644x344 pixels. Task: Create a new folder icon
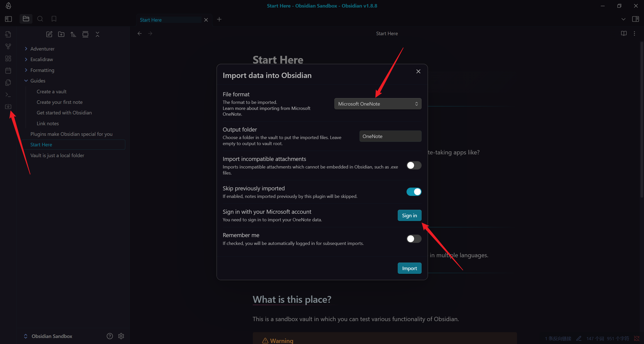[61, 34]
